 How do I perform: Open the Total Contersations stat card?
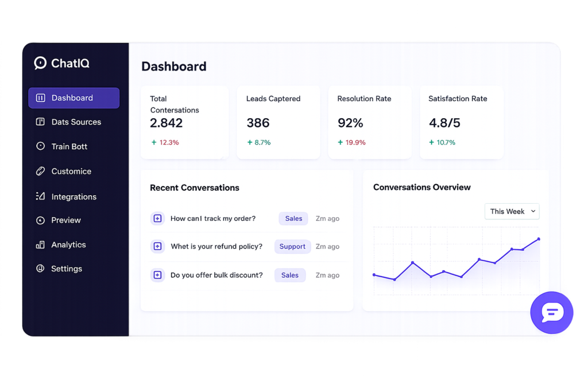184,122
